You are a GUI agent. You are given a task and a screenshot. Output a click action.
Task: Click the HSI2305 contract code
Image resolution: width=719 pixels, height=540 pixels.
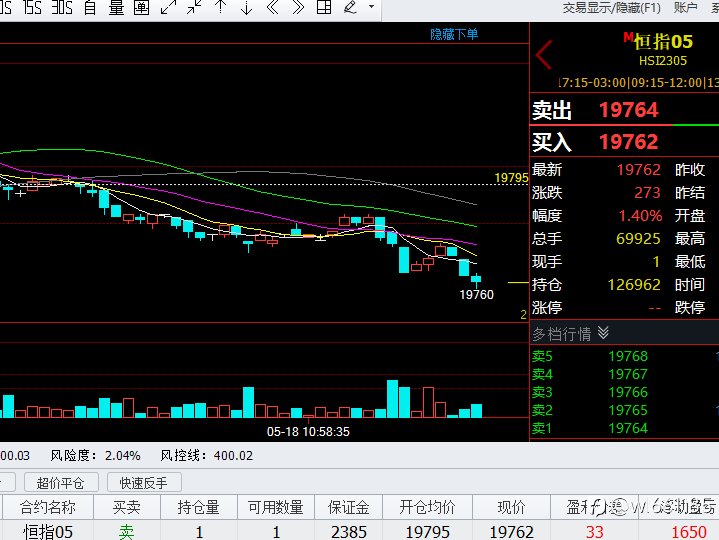coord(663,61)
